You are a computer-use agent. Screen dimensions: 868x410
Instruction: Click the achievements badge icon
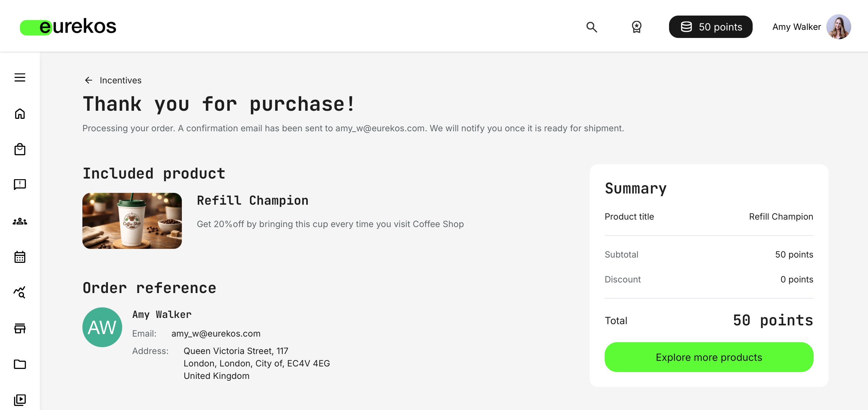[636, 27]
